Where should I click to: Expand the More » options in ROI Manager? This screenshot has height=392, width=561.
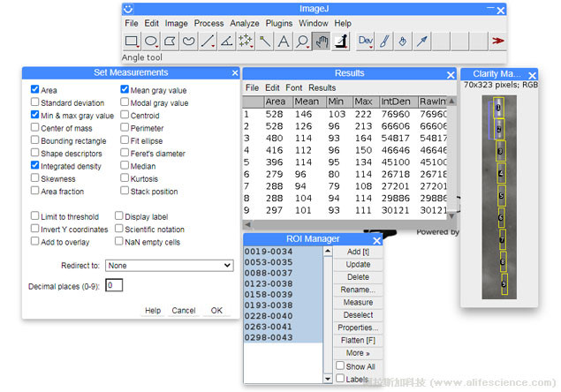358,353
